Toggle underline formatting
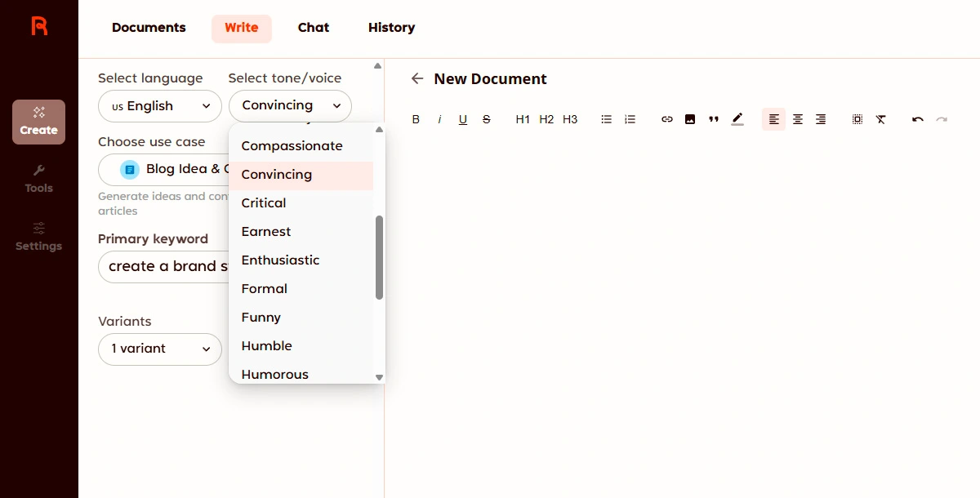 [463, 119]
